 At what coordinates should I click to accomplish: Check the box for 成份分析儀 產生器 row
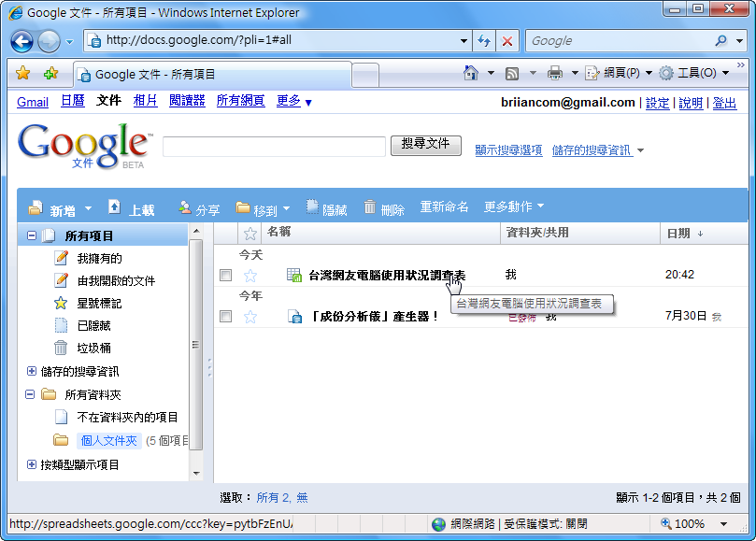pyautogui.click(x=225, y=317)
